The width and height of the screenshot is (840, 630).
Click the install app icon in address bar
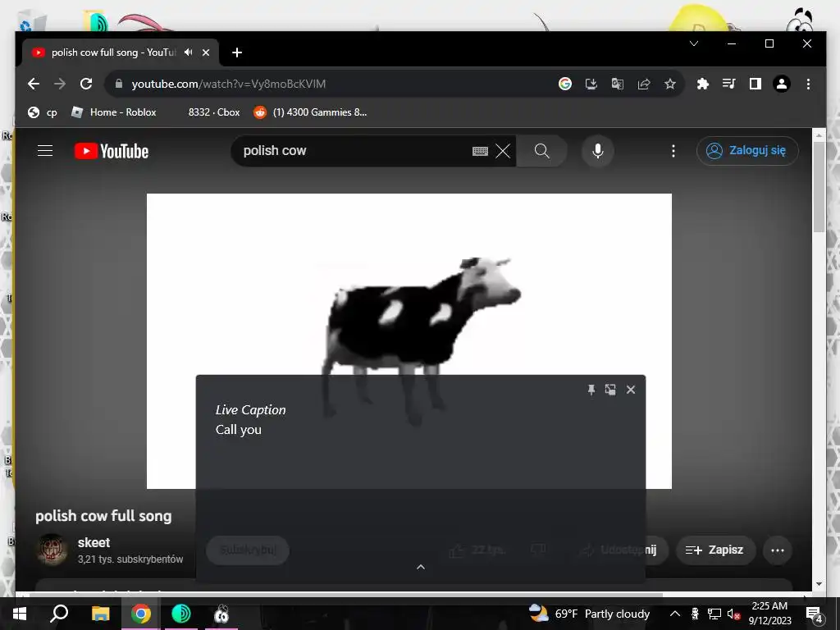591,84
